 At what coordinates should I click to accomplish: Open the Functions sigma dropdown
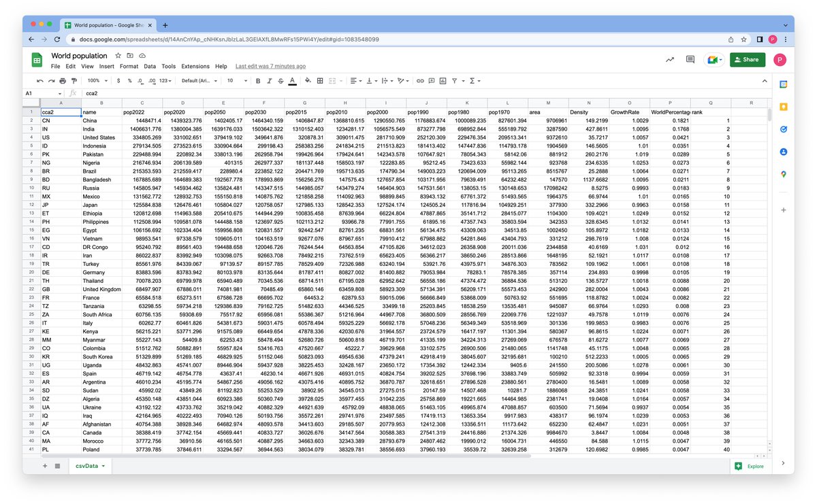(475, 80)
